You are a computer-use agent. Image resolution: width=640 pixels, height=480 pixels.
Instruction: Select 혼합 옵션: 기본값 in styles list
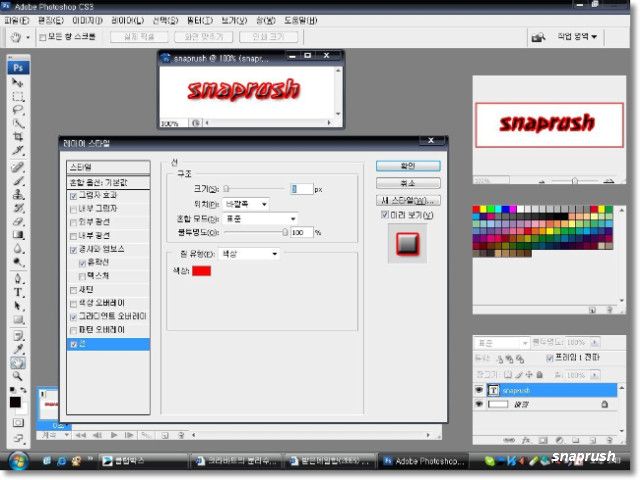point(108,182)
